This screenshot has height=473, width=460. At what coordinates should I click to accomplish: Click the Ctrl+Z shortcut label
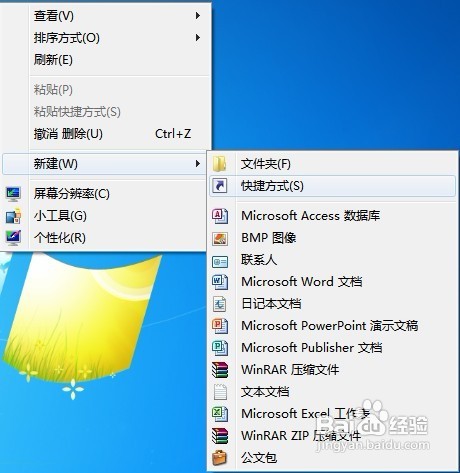click(x=173, y=134)
